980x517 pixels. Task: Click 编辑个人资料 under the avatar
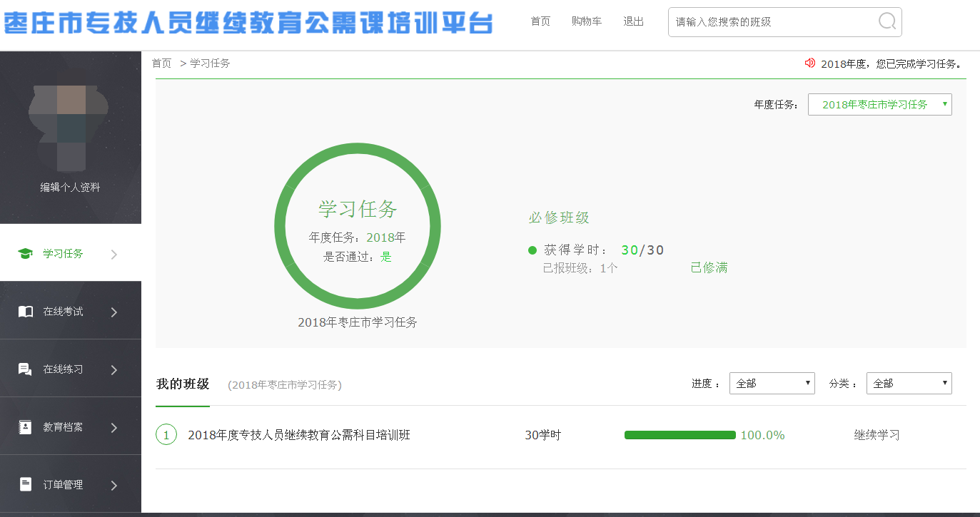(x=70, y=188)
